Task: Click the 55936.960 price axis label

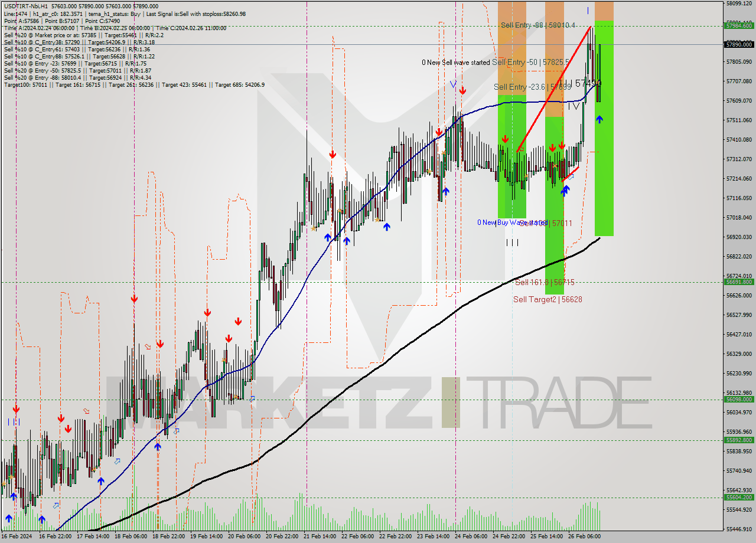Action: [739, 431]
